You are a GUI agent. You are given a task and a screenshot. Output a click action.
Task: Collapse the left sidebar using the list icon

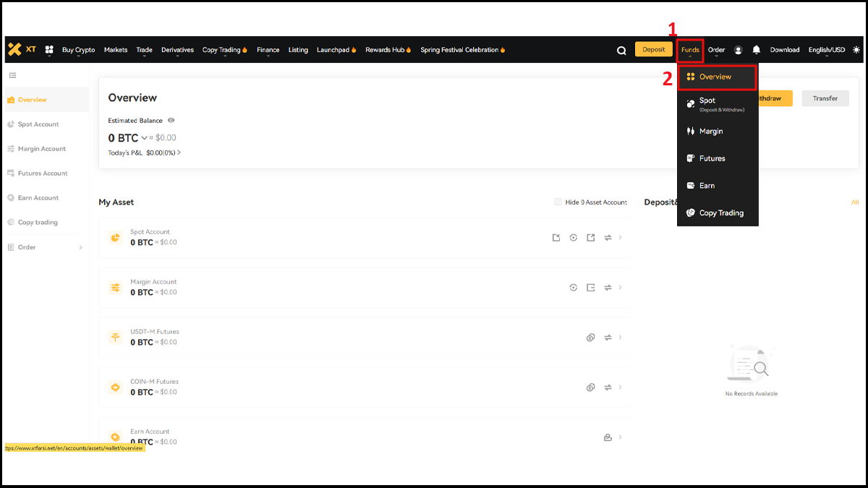point(12,75)
